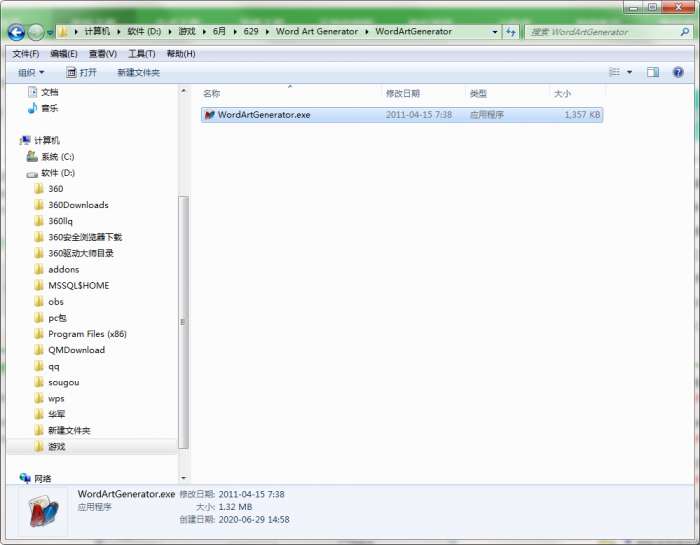Open the 新建文件夹 folder in tree
The height and width of the screenshot is (545, 700).
click(69, 430)
